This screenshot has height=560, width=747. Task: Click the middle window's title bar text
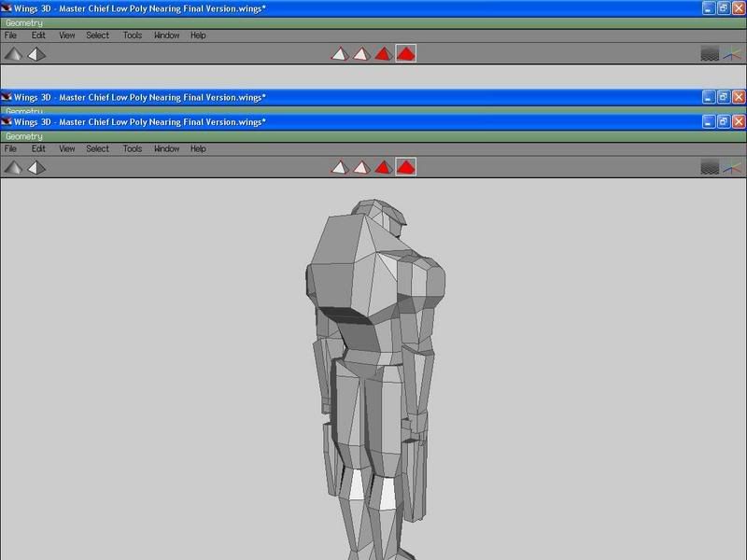(139, 98)
